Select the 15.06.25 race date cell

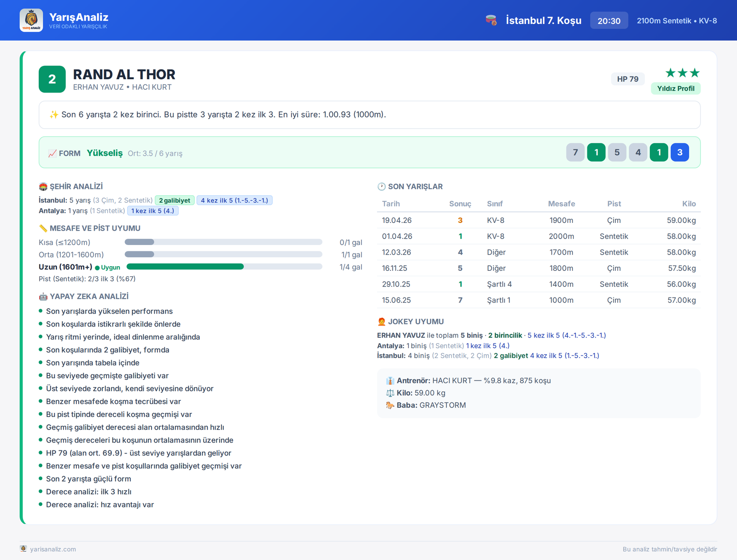[x=397, y=300]
